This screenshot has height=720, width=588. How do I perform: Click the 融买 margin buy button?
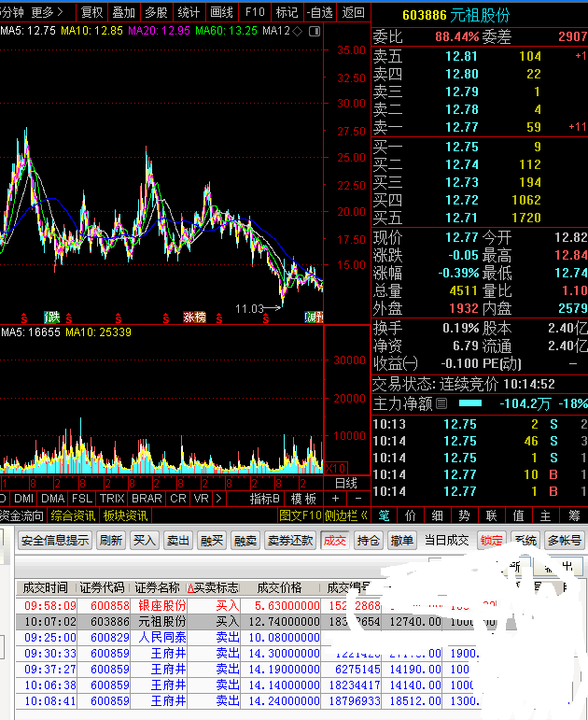[x=212, y=541]
